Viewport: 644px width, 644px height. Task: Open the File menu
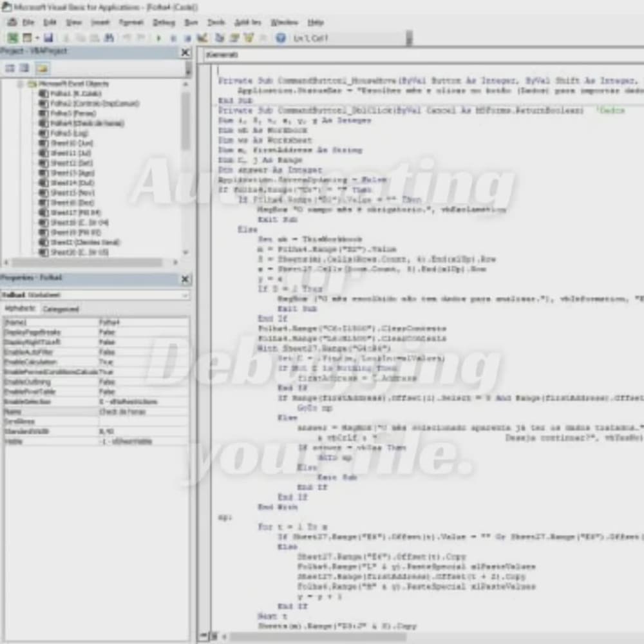[28, 22]
